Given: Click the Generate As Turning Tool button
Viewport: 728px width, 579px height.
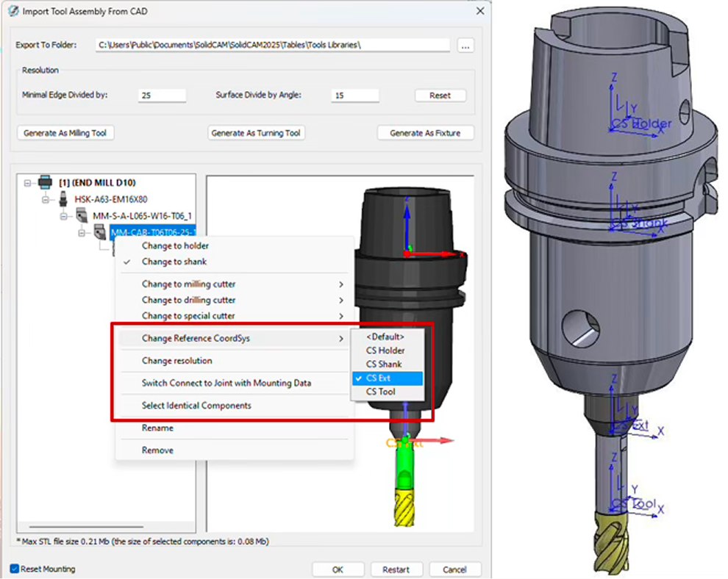Looking at the screenshot, I should pyautogui.click(x=256, y=133).
